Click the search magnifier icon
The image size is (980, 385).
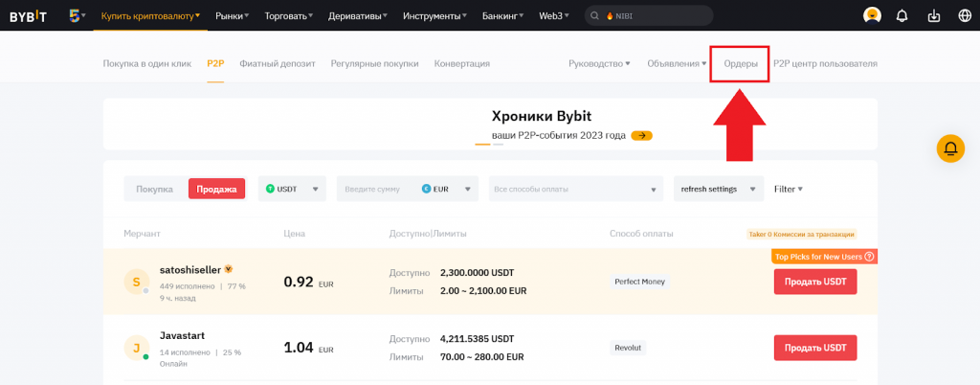pyautogui.click(x=595, y=15)
